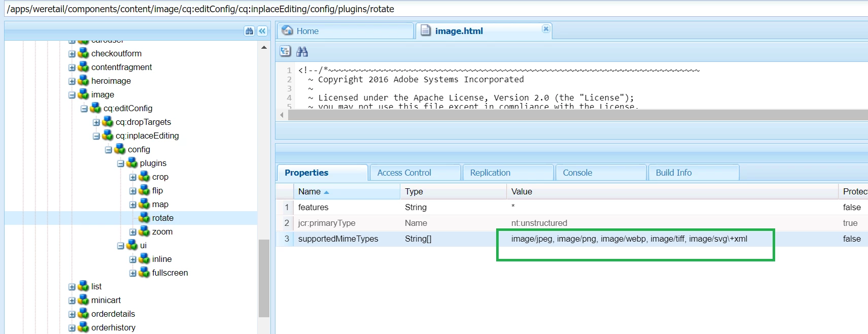Click the Home tab globe icon
Image resolution: width=868 pixels, height=334 pixels.
pos(288,30)
